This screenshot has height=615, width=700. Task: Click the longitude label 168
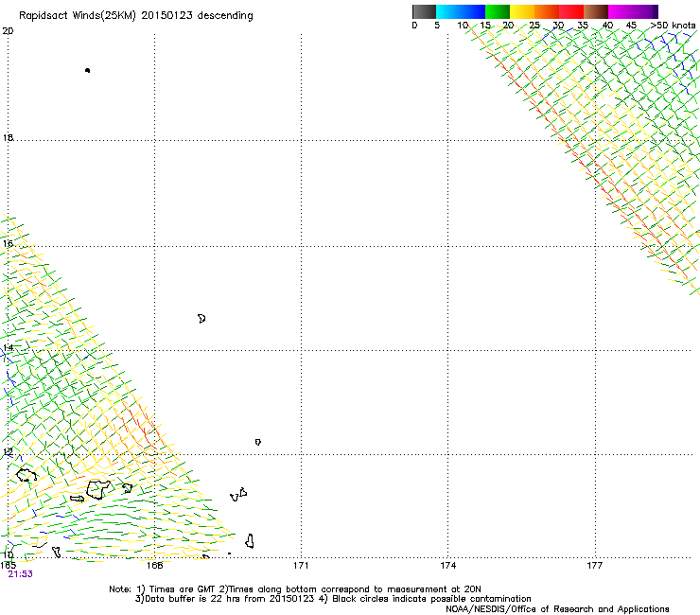(x=154, y=566)
